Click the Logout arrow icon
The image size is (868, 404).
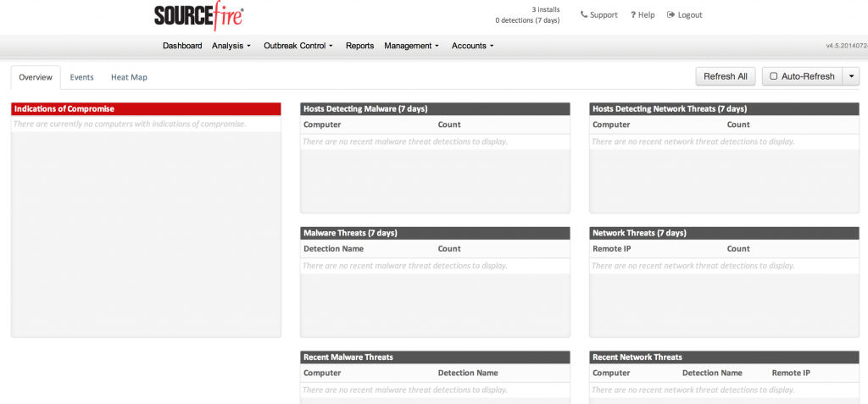click(x=671, y=14)
